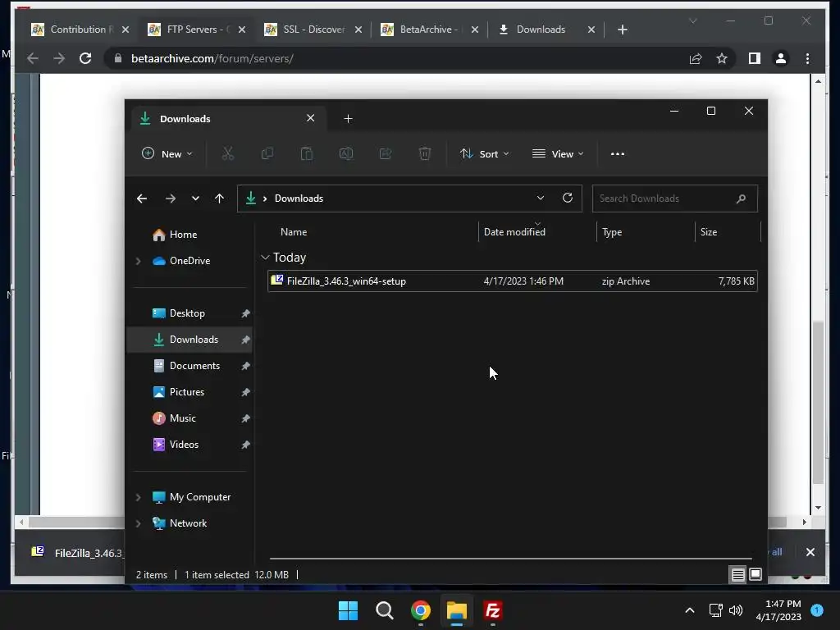Select FileZilla_3.46.3_win64-setup file
840x630 pixels.
click(x=513, y=281)
